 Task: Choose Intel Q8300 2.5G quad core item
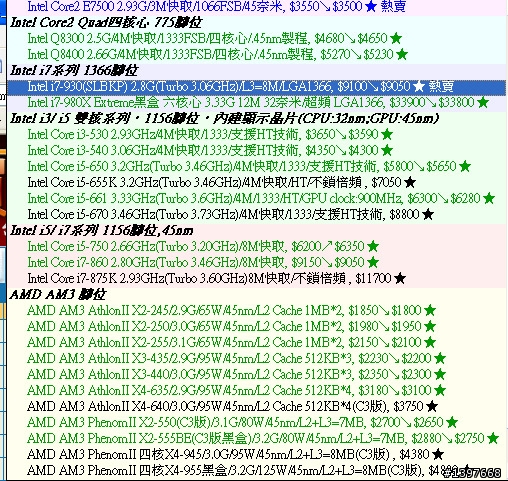256,38
